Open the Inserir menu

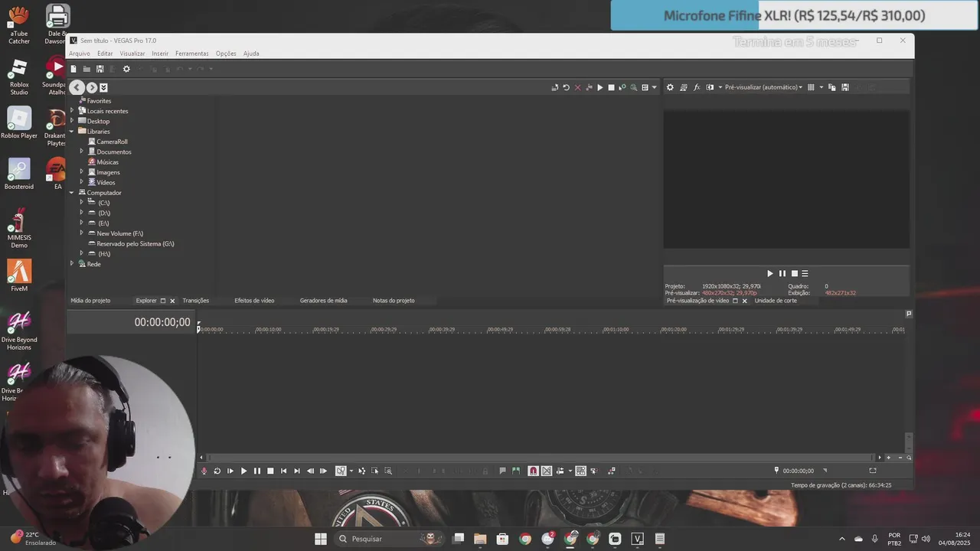point(160,54)
